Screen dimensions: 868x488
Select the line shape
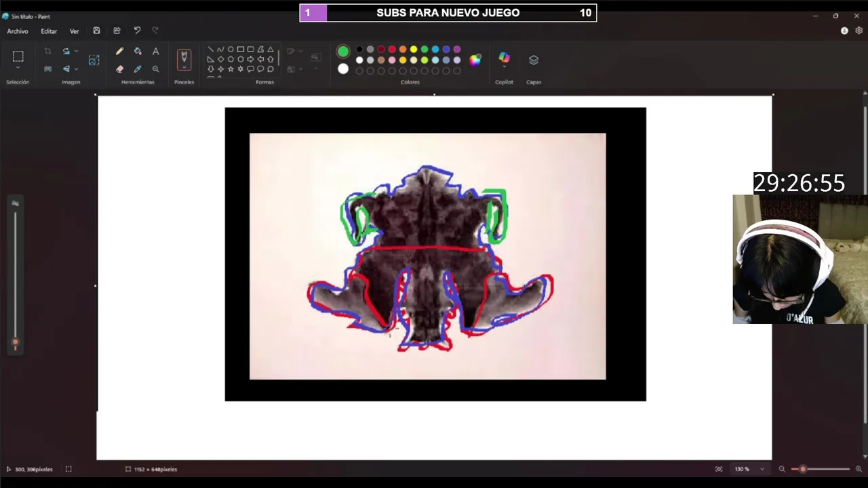point(210,49)
